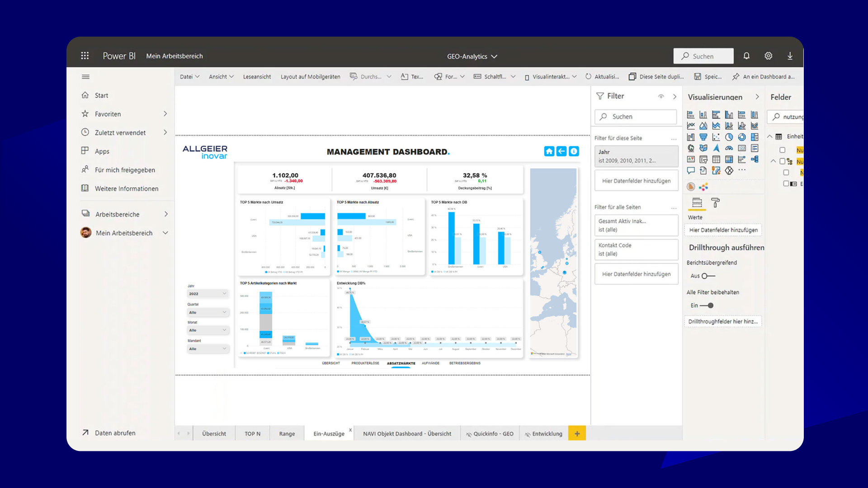Open the settings gear in header

click(x=768, y=56)
